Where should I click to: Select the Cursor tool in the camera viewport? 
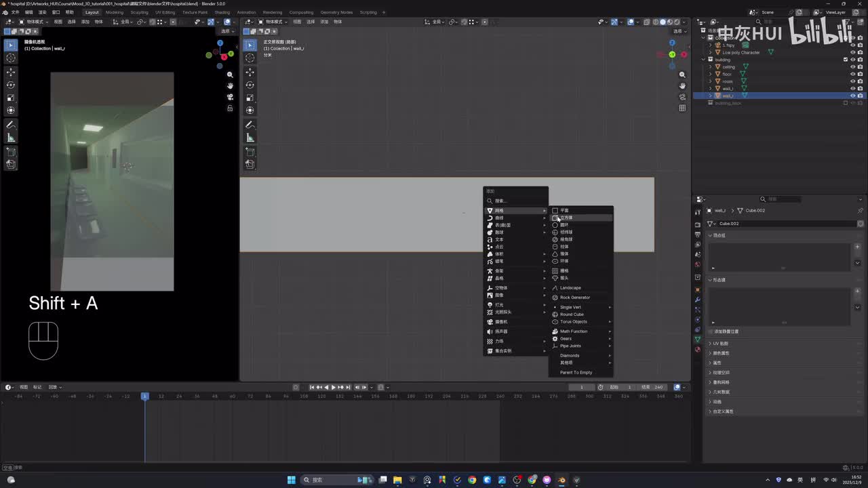(x=11, y=58)
